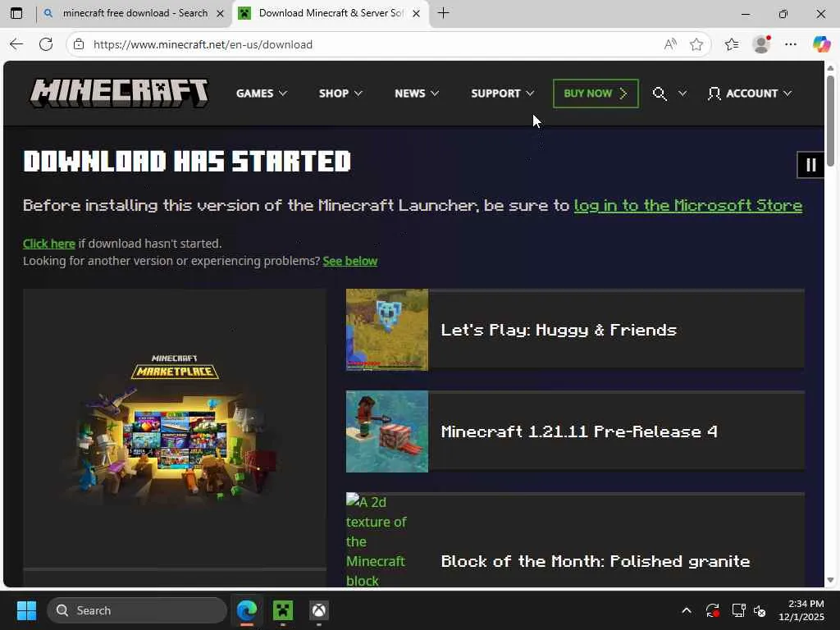Open Read aloud in address bar
This screenshot has width=840, height=630.
[x=669, y=44]
